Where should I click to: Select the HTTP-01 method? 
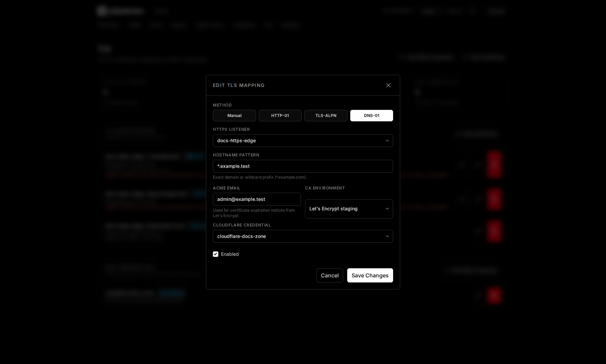[280, 116]
